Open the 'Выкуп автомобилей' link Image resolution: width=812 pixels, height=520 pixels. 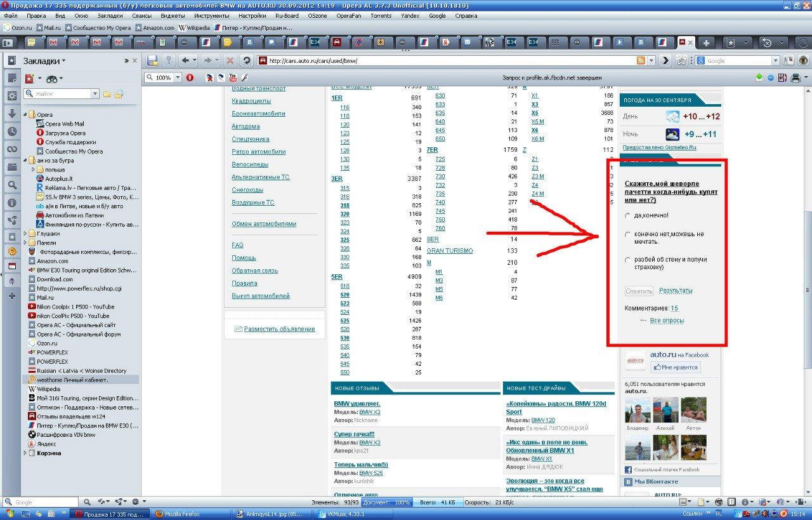(261, 296)
